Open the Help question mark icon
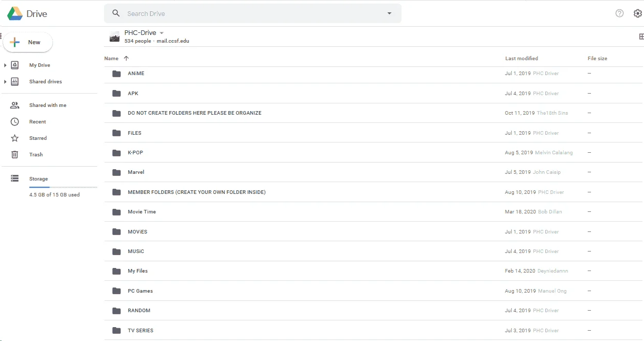Image resolution: width=644 pixels, height=341 pixels. pos(619,13)
